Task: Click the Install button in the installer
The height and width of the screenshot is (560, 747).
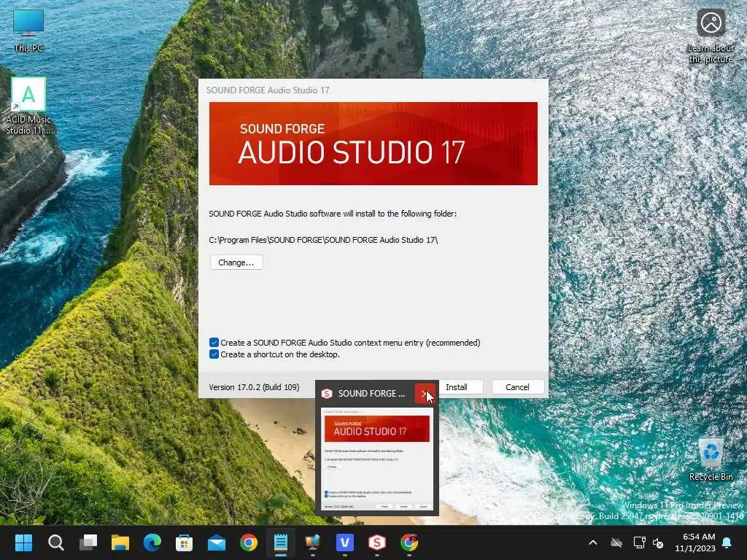Action: 460,387
